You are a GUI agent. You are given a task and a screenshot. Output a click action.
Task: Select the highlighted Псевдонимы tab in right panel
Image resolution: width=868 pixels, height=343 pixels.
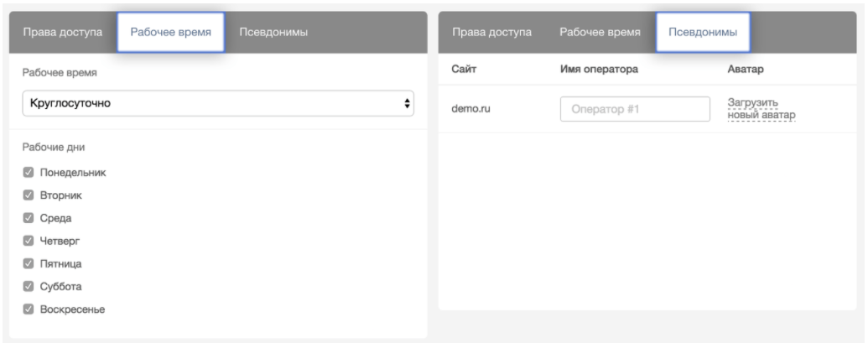703,32
